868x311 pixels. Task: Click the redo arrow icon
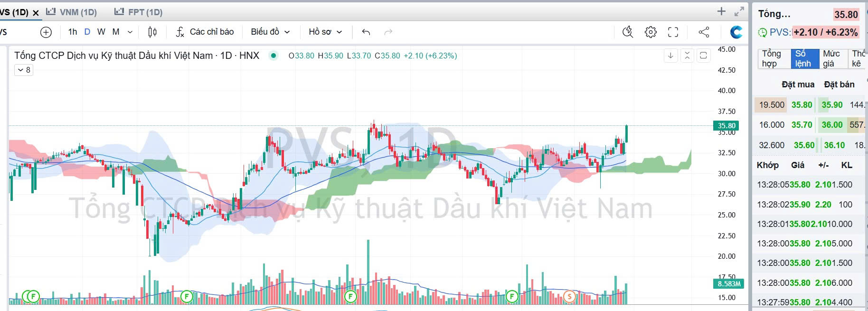[x=388, y=32]
